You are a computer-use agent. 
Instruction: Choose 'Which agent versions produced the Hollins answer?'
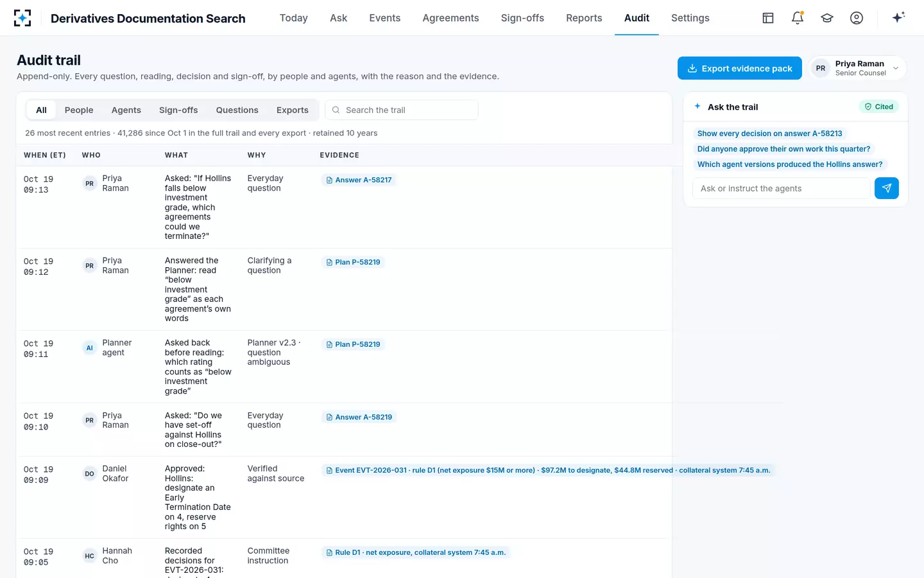click(790, 164)
